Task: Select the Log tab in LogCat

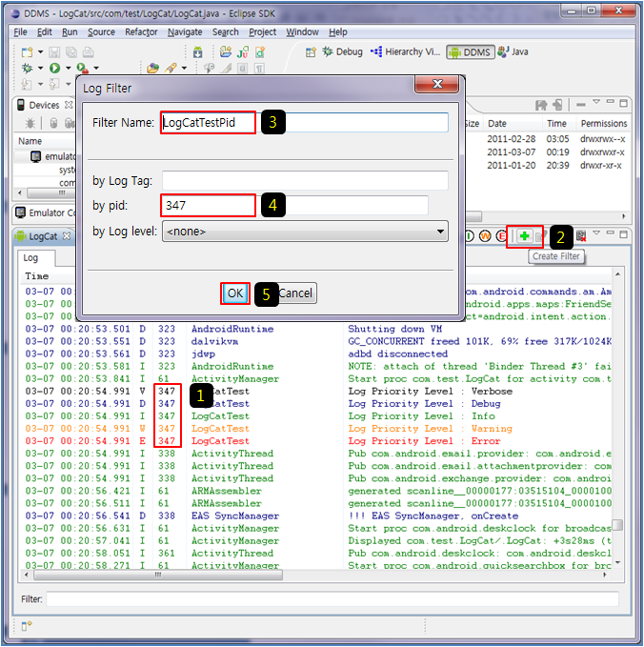Action: pyautogui.click(x=31, y=258)
